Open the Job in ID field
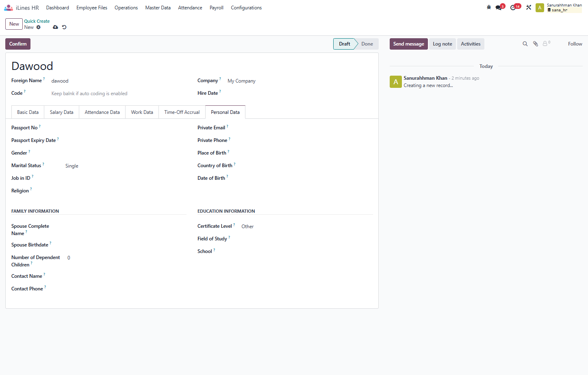The image size is (588, 375). pyautogui.click(x=126, y=179)
